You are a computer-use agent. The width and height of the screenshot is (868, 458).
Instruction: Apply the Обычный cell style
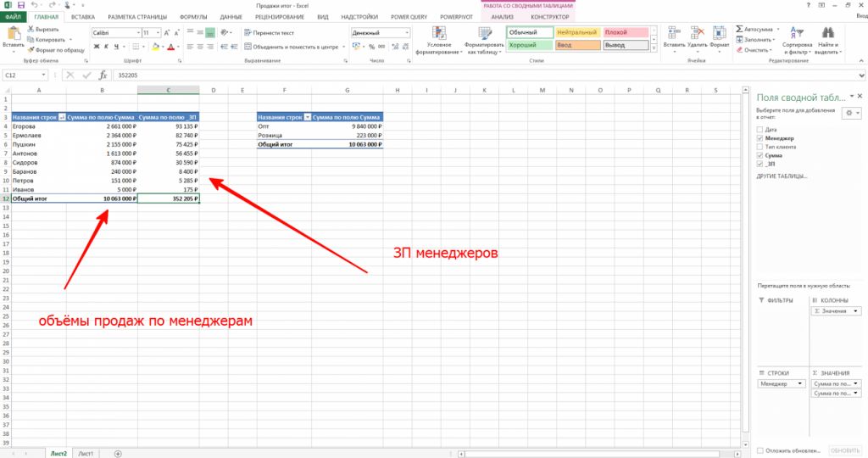[x=530, y=33]
